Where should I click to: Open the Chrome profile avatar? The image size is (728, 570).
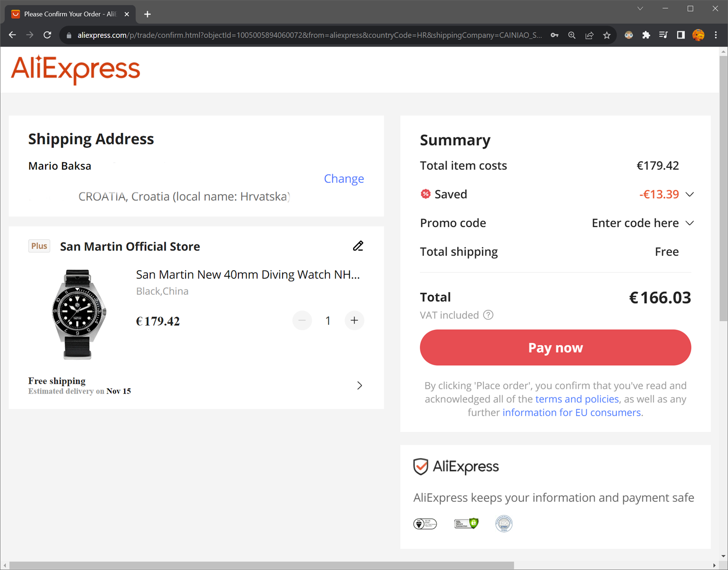click(698, 35)
